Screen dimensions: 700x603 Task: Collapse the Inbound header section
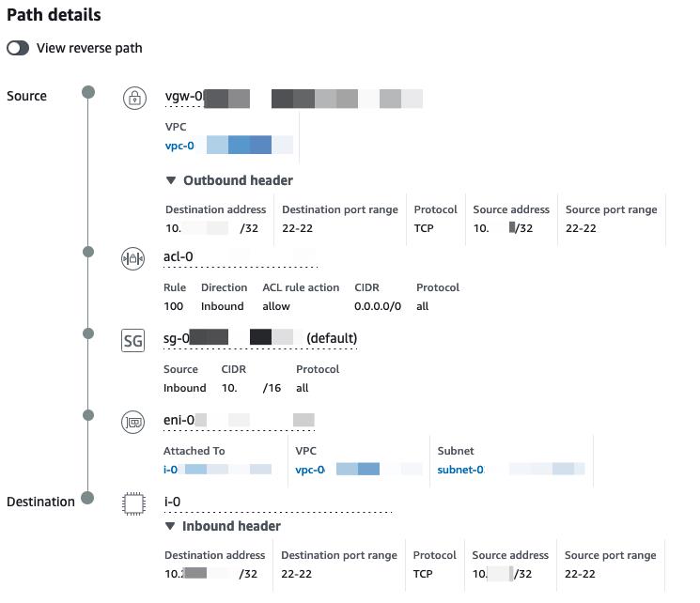[x=170, y=526]
